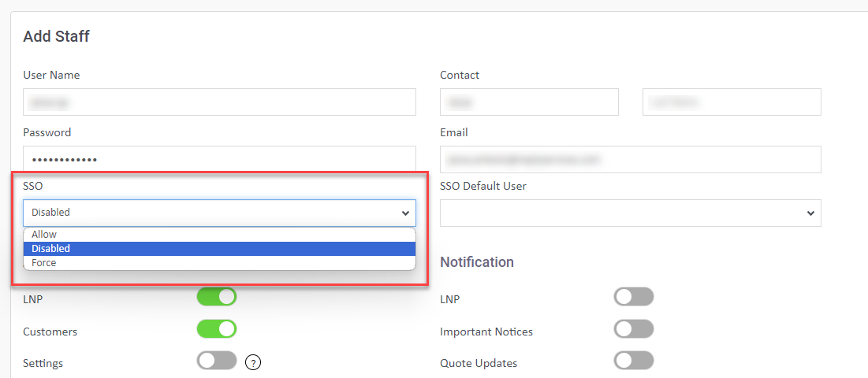Select the first Contact input box
The width and height of the screenshot is (868, 378).
(529, 102)
